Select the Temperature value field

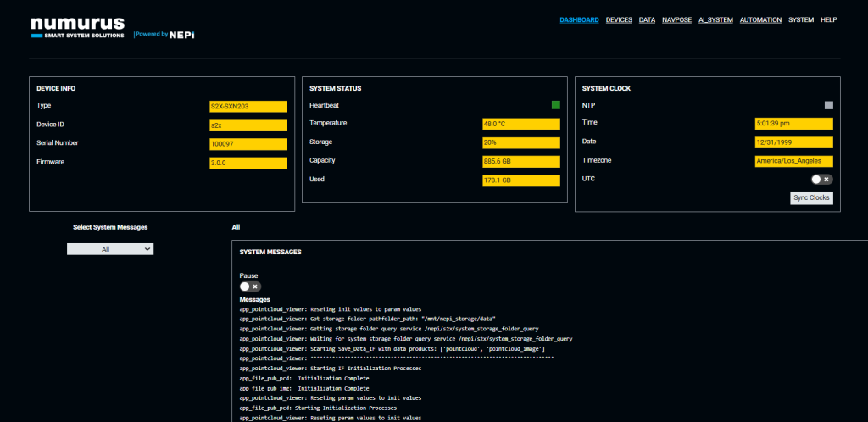[520, 124]
